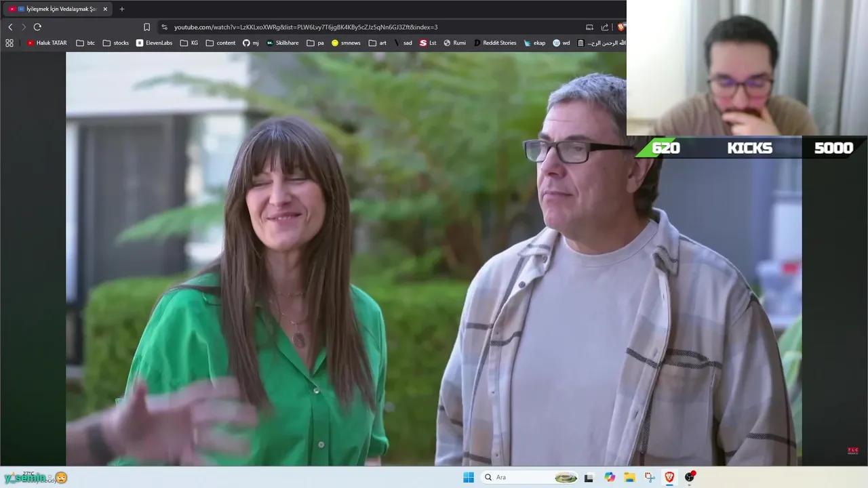Open Task View on the taskbar

pyautogui.click(x=589, y=477)
